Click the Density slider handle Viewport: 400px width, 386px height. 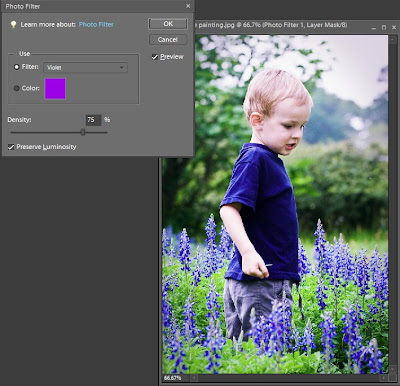[x=83, y=132]
